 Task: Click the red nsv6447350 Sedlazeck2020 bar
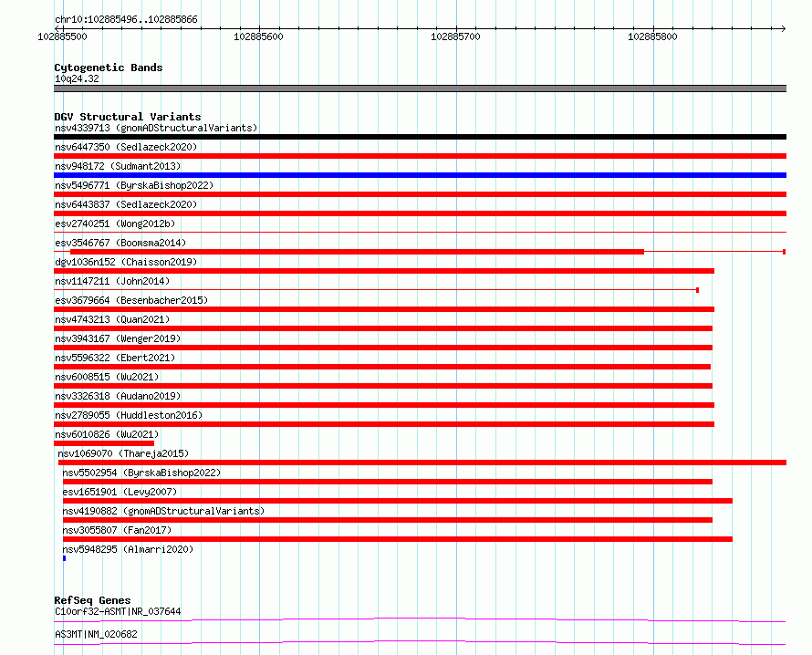(420, 156)
